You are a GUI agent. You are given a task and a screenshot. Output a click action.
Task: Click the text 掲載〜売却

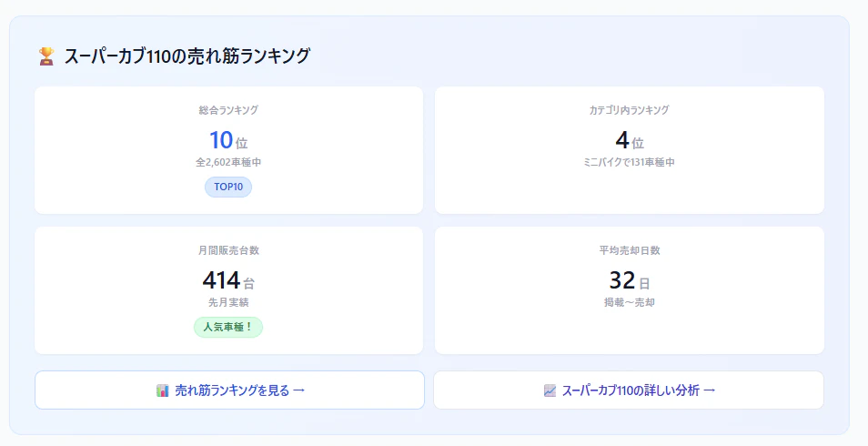630,302
